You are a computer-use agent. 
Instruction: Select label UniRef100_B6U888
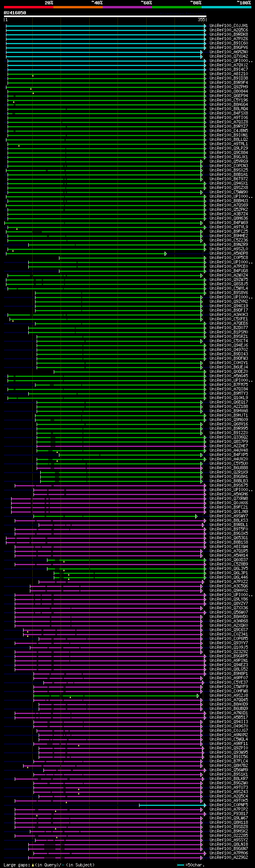point(229,468)
